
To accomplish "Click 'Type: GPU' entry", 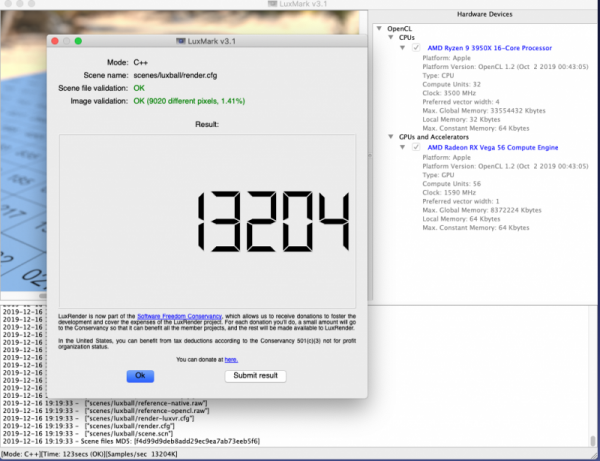I will 438,175.
